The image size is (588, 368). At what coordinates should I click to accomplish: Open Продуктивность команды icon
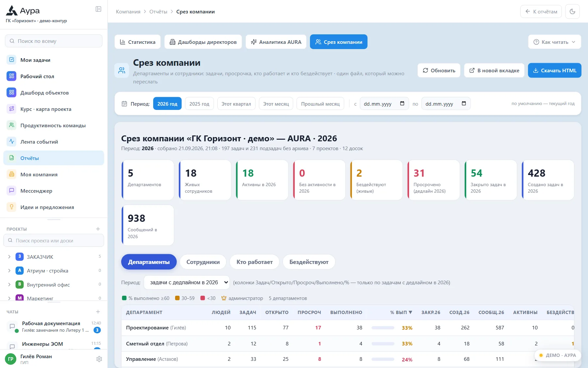pos(12,125)
